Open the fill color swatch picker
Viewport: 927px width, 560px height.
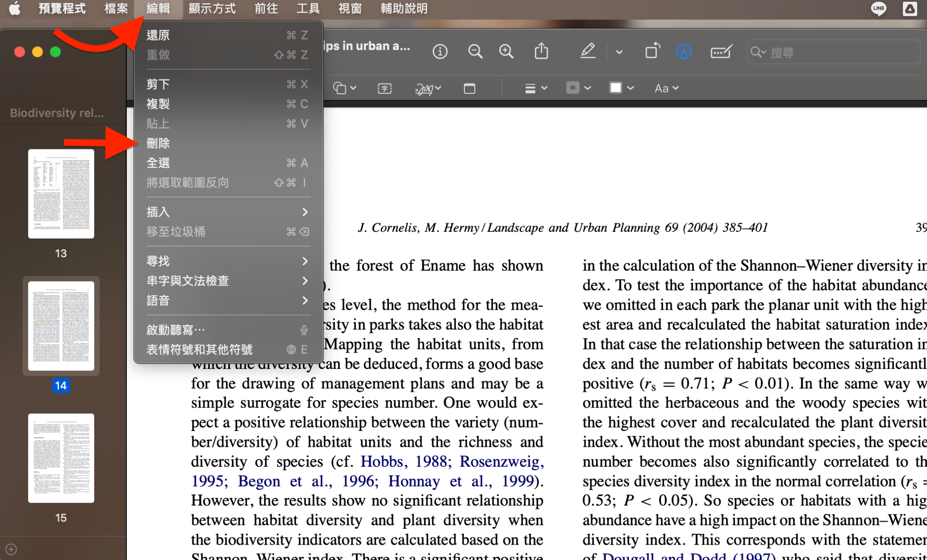pyautogui.click(x=616, y=88)
